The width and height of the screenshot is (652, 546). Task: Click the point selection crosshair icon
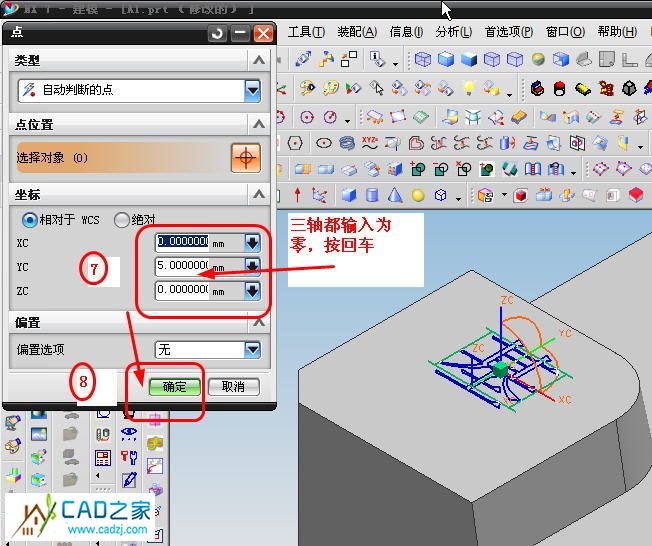(x=245, y=158)
